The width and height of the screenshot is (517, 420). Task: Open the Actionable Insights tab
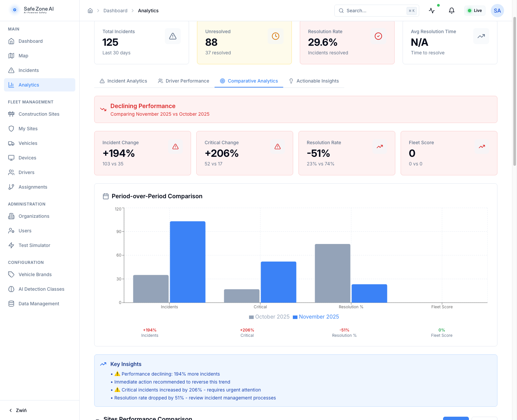tap(314, 81)
